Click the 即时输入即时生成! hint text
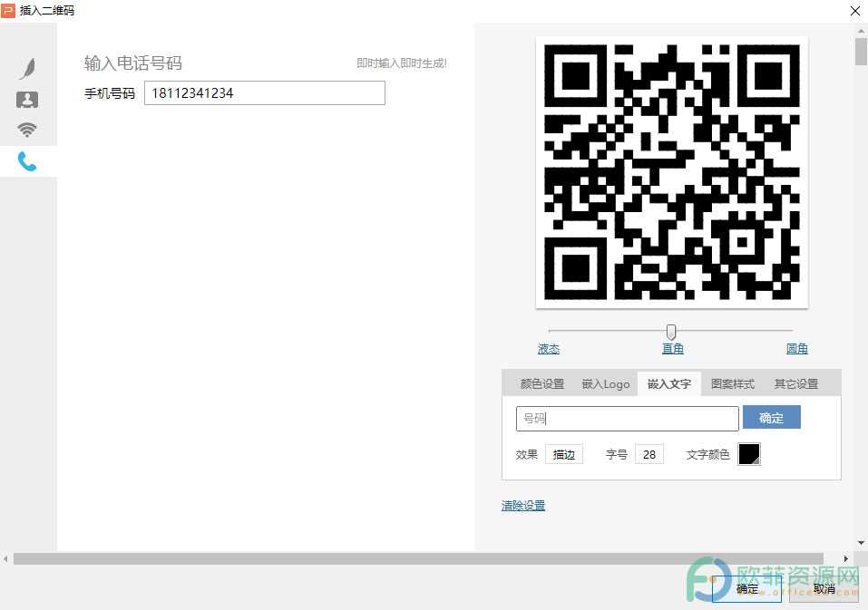The width and height of the screenshot is (868, 610). tap(401, 63)
